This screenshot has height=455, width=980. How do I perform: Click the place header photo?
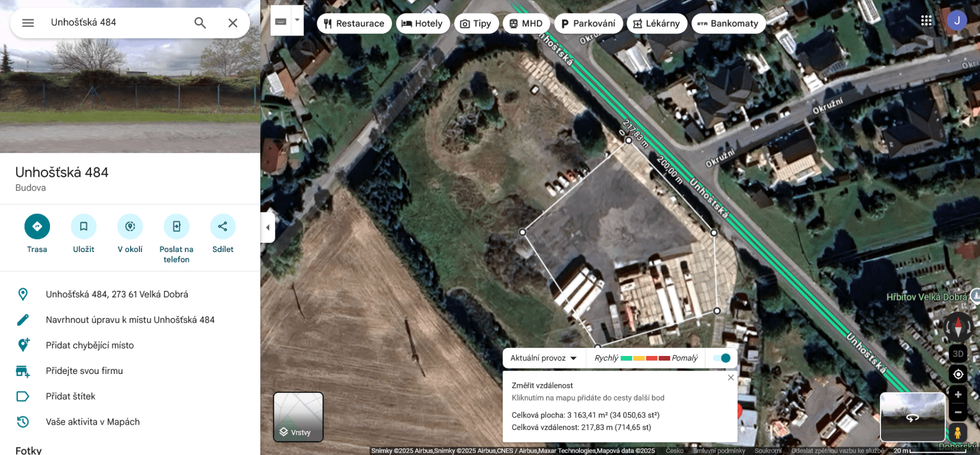(x=130, y=76)
